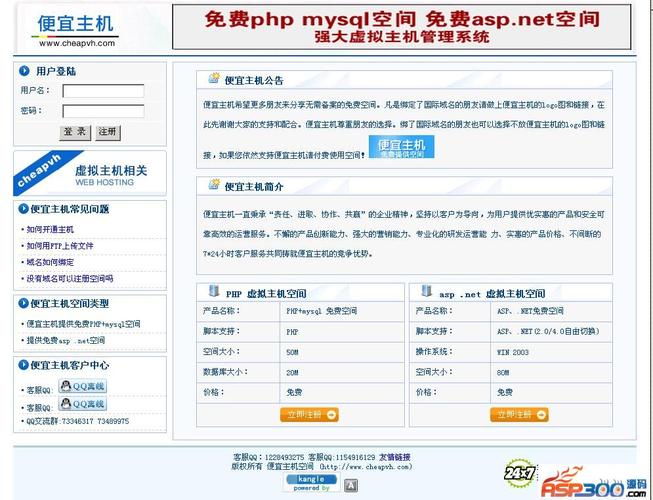Click the top banner 免费php mysql空间 advertisement

point(402,27)
